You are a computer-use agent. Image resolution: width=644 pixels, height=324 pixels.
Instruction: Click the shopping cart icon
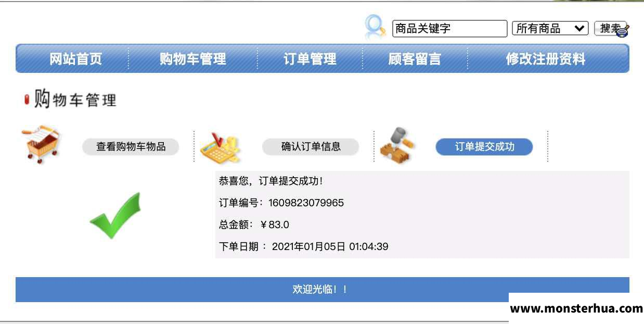point(42,144)
